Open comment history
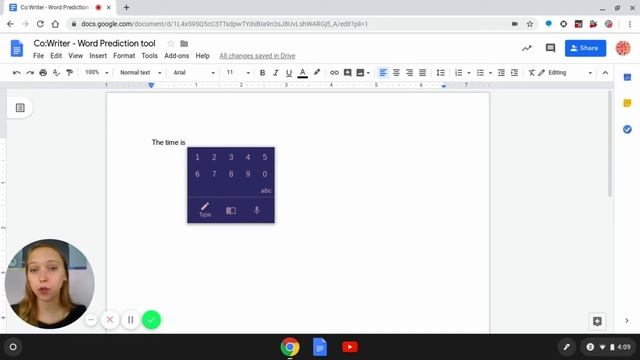This screenshot has width=640, height=360. coord(550,48)
